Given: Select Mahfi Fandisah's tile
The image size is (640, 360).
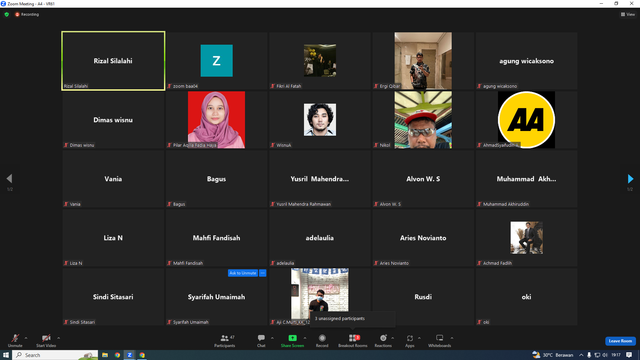Looking at the screenshot, I should (x=216, y=238).
